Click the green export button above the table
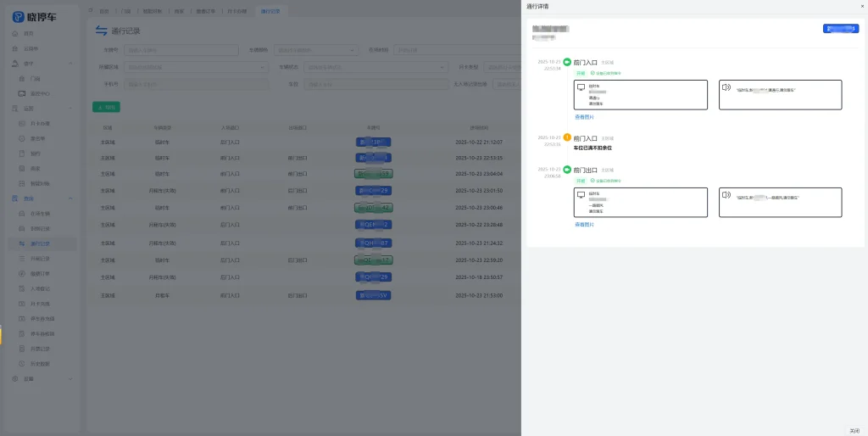868x436 pixels. (x=106, y=107)
